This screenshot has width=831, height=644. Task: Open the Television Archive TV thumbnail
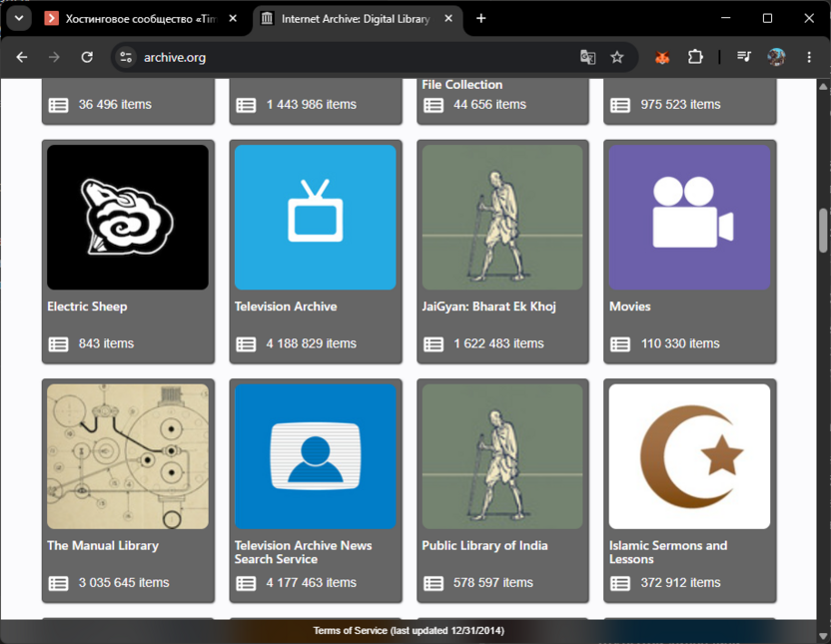coord(316,217)
